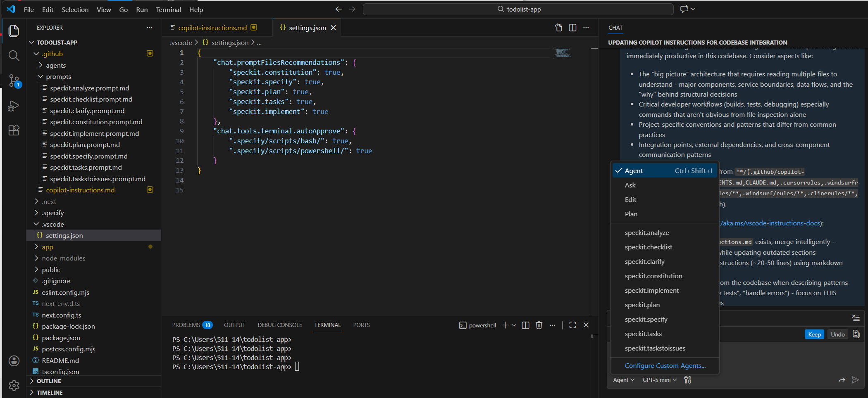This screenshot has height=398, width=868.
Task: Switch to the DEBUG CONSOLE tab
Action: [280, 325]
